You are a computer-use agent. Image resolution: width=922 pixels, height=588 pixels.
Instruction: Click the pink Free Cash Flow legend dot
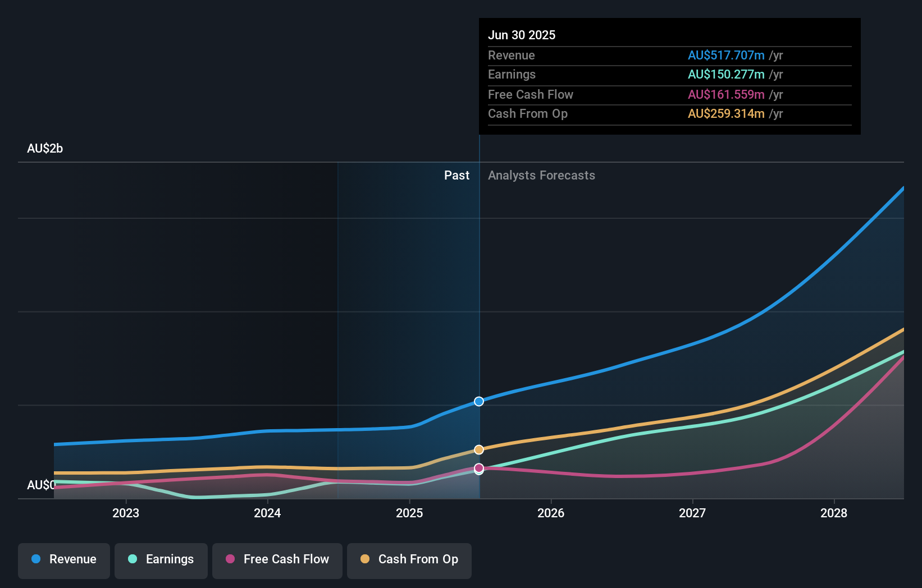(229, 559)
